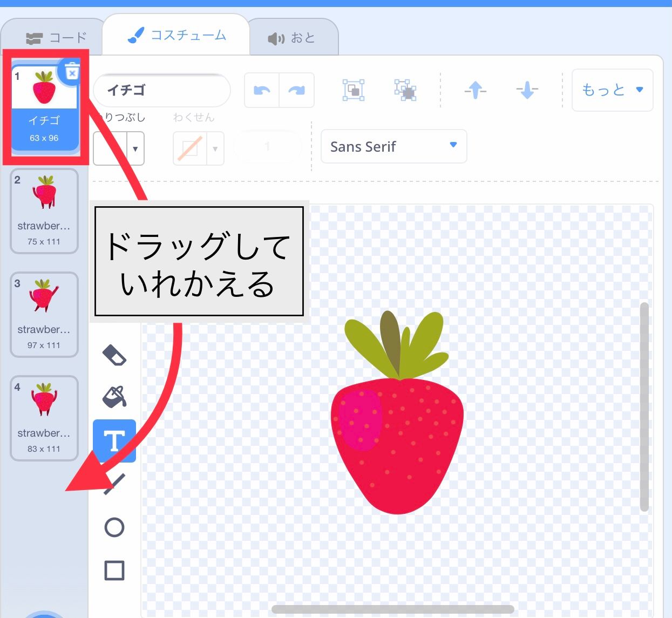
Task: Redo the last edit
Action: (296, 90)
